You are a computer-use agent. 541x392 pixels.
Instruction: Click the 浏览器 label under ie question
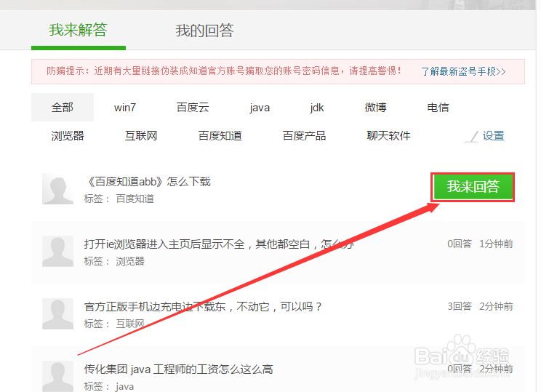click(x=130, y=261)
